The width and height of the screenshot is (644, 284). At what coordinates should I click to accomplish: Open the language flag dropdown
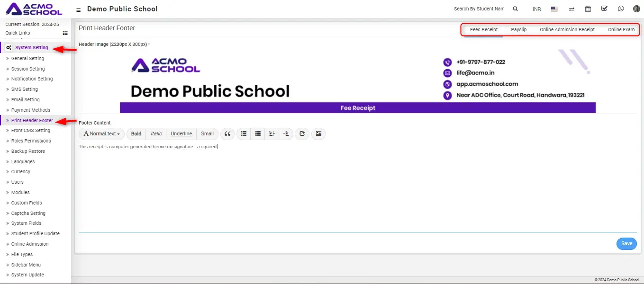tap(554, 9)
